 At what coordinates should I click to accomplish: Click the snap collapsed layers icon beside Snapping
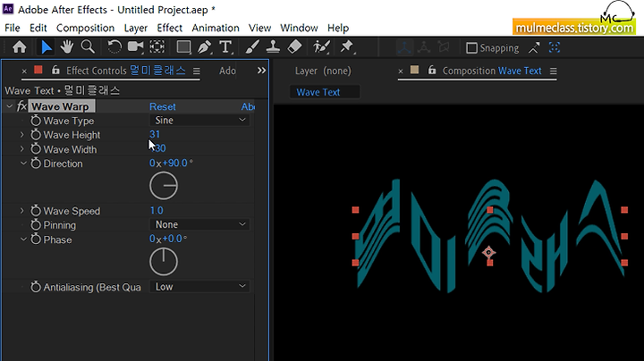[x=534, y=48]
